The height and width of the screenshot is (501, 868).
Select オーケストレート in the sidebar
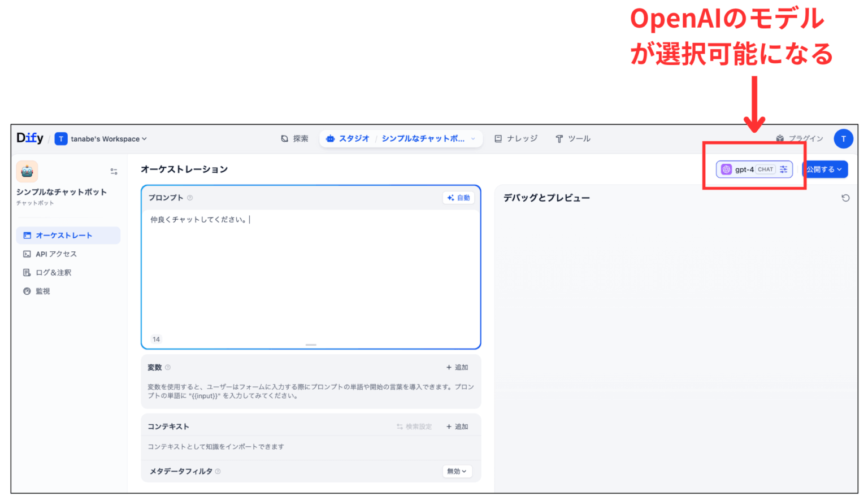coord(62,235)
